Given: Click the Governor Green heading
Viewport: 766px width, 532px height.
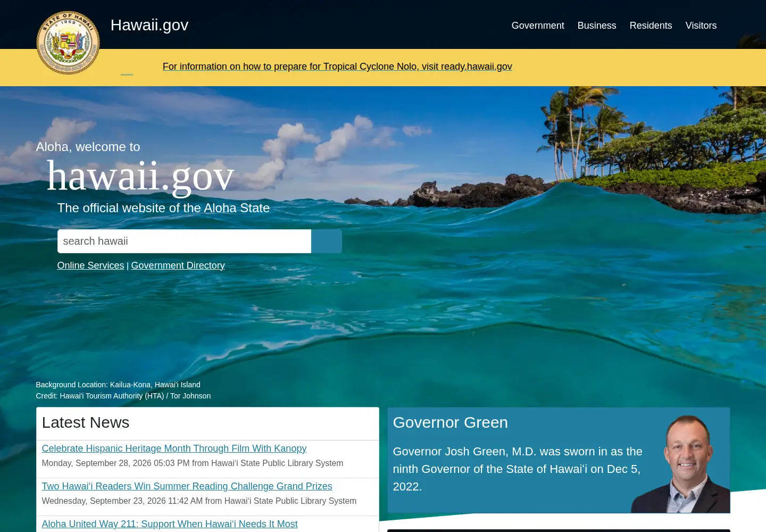Looking at the screenshot, I should (x=451, y=422).
